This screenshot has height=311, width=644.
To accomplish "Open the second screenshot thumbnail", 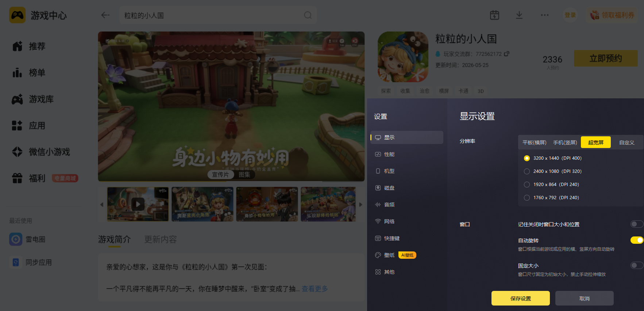I will click(203, 204).
